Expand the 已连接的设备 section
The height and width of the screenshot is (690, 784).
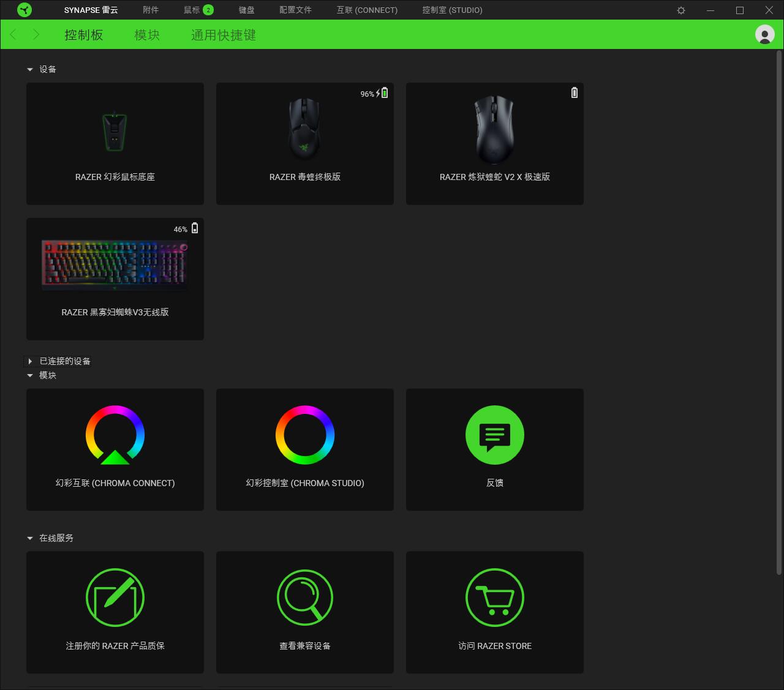coord(30,361)
